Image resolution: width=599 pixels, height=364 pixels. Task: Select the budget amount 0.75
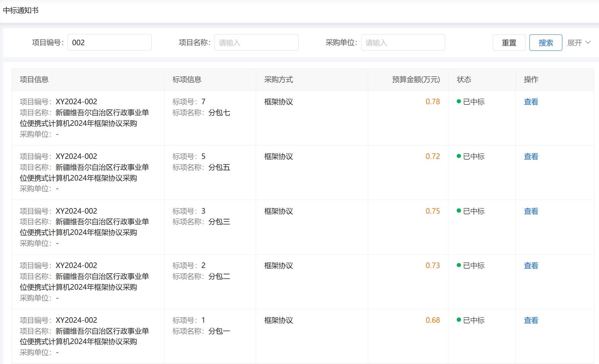point(433,211)
